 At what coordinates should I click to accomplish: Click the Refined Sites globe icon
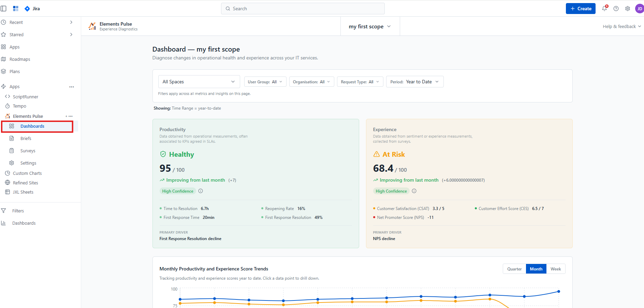tap(8, 183)
